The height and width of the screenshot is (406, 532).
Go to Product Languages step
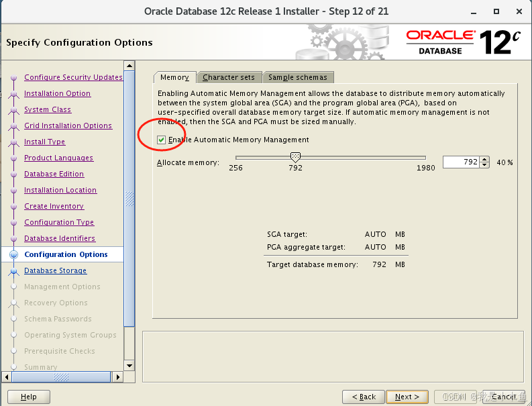[58, 158]
